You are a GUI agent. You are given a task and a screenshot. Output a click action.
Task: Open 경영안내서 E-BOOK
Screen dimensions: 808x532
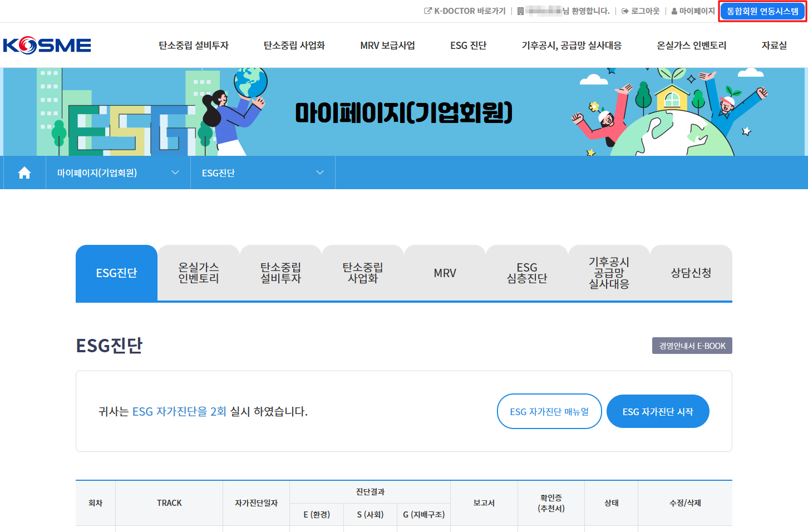point(692,346)
